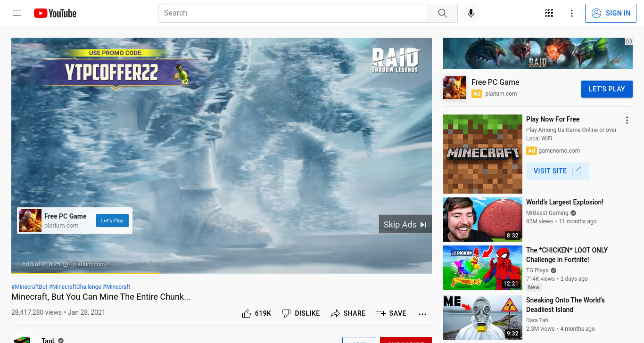Click the YouTube logo

(55, 13)
